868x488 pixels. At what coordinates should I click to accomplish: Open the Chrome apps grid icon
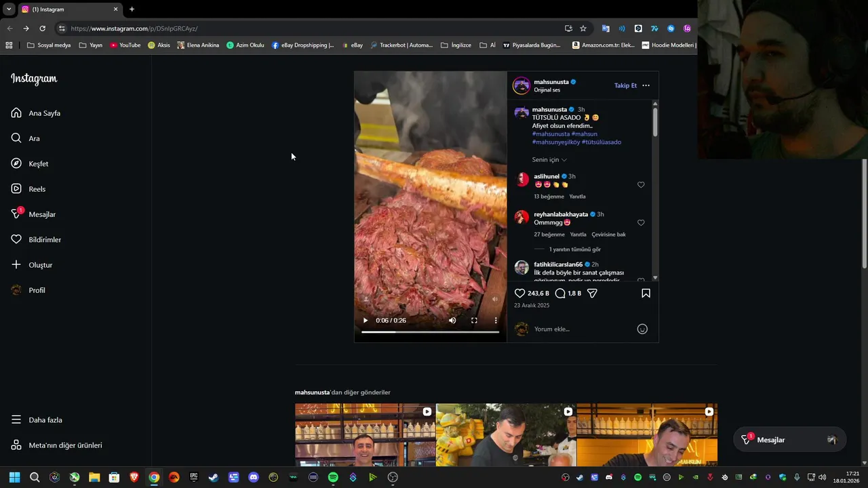point(9,45)
